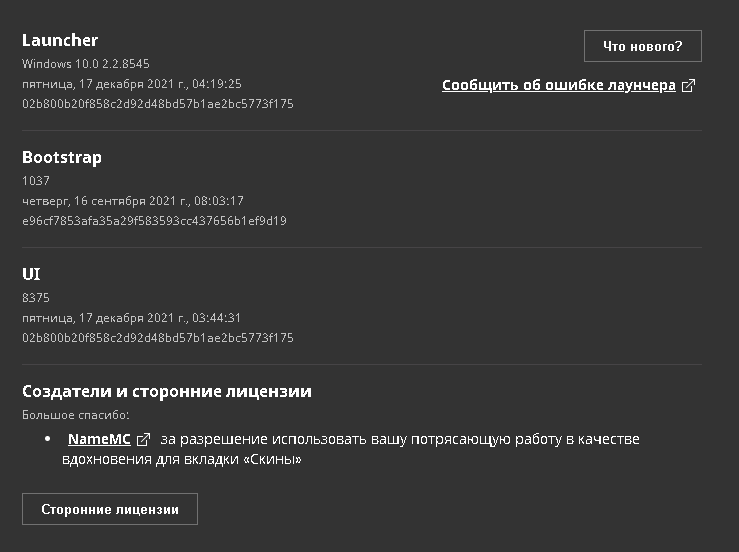Click the commit hash under the Launcher section

tap(158, 103)
